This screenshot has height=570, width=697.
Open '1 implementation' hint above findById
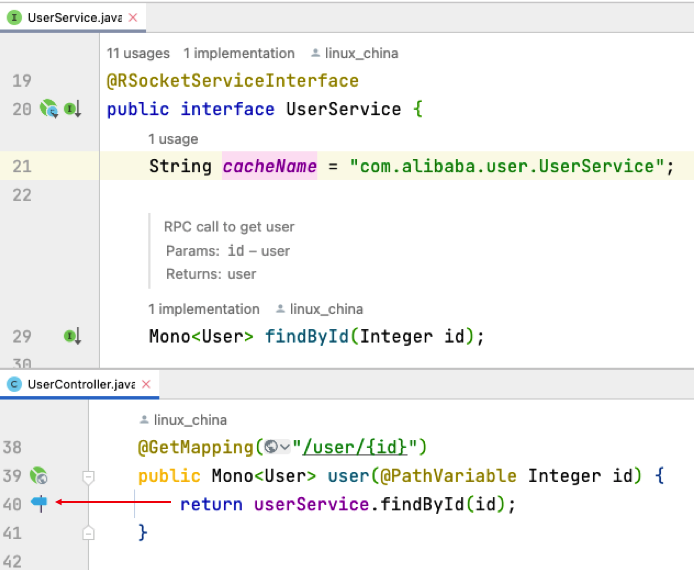(204, 309)
